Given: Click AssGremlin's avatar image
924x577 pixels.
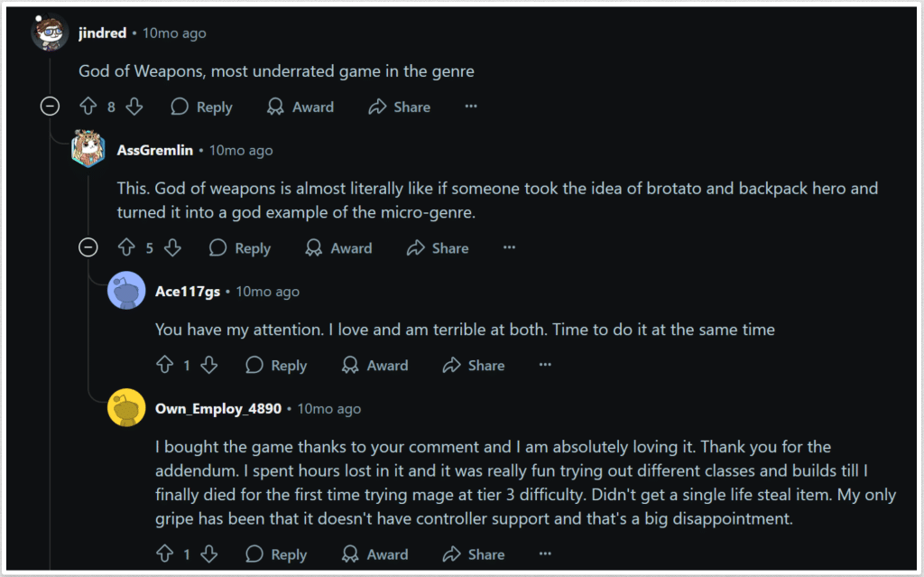Looking at the screenshot, I should click(x=88, y=150).
